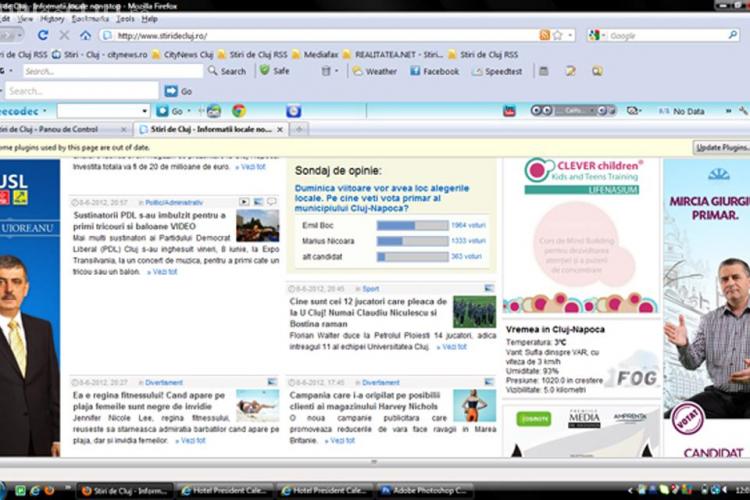Click the blue Facebook 'f' icon
The image size is (750, 500).
click(415, 71)
